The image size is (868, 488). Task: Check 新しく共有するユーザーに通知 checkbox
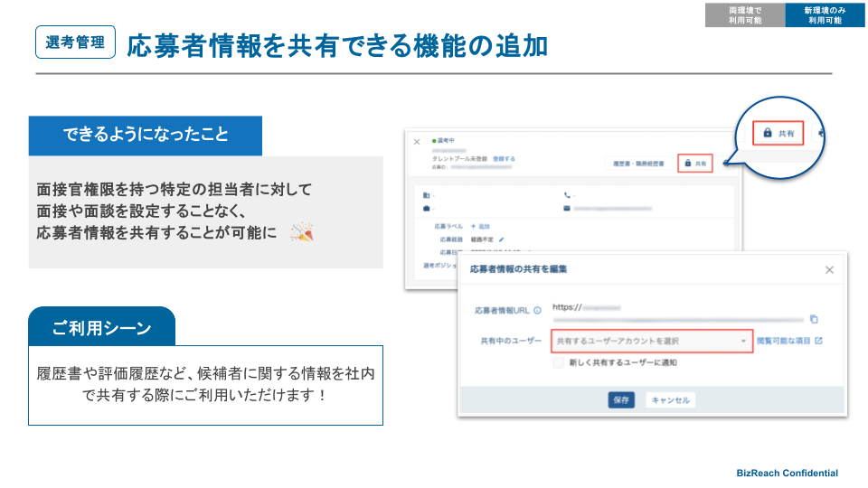tap(558, 362)
